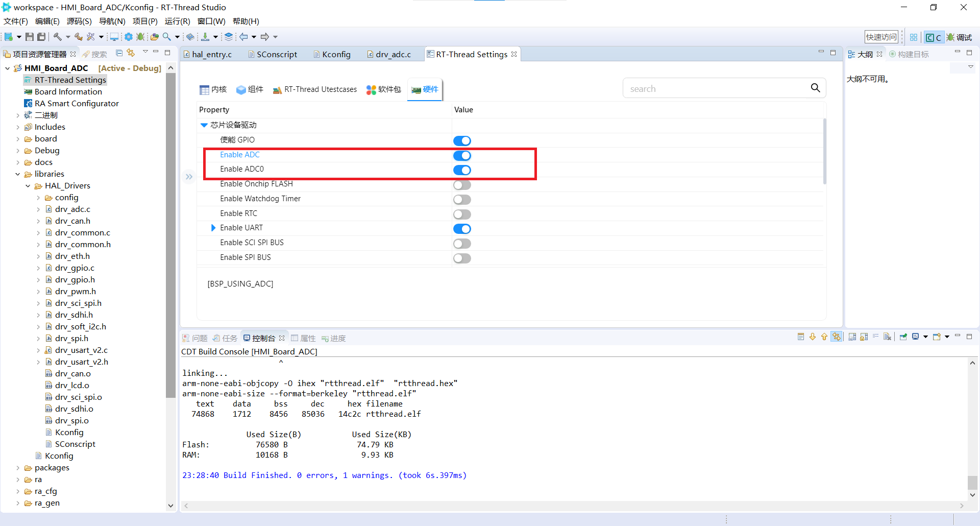The width and height of the screenshot is (980, 526).
Task: Click the Open Element folder icon
Action: coord(154,37)
